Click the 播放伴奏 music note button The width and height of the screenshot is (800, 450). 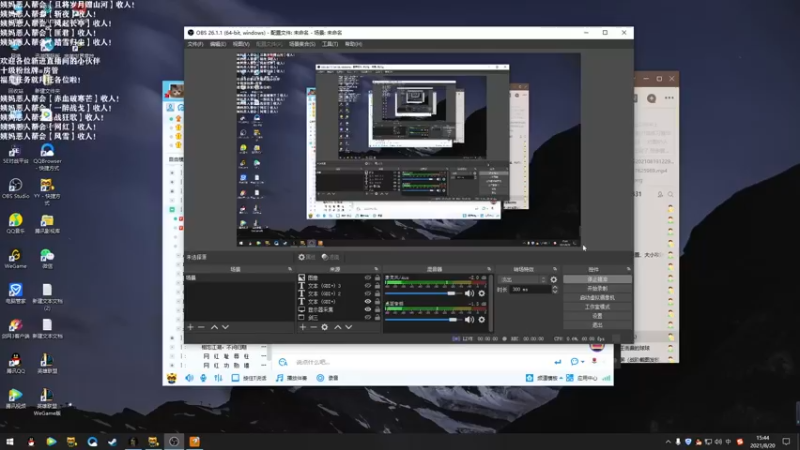click(x=291, y=378)
